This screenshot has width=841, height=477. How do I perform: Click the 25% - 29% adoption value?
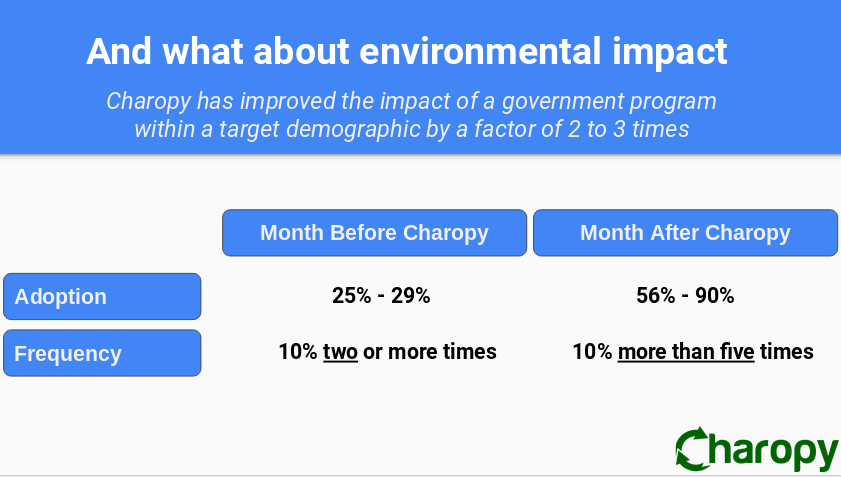click(x=381, y=296)
